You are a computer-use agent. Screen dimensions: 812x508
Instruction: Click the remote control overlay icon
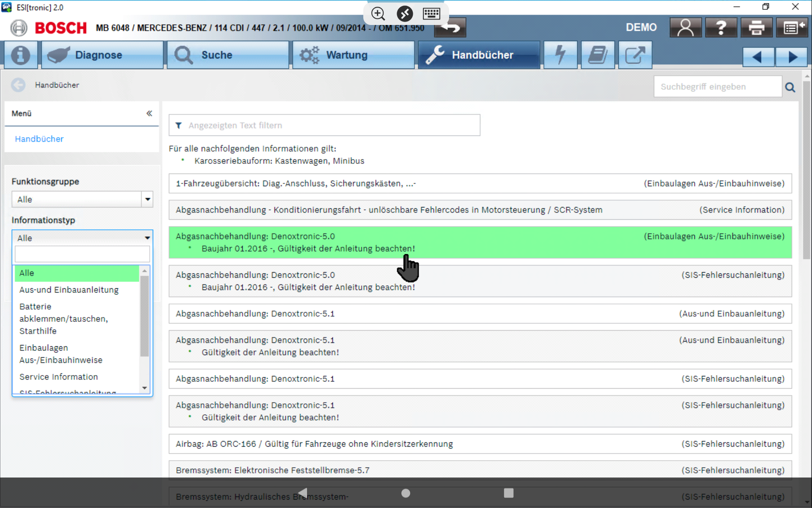(405, 14)
